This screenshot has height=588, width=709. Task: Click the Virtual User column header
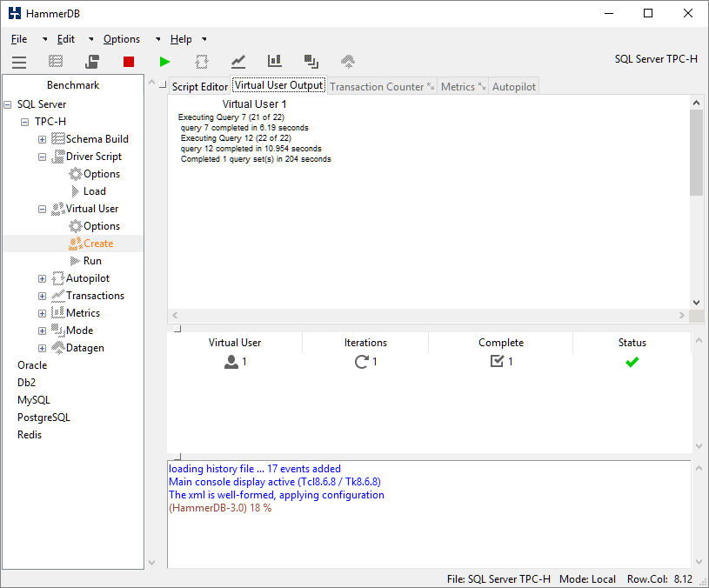[x=235, y=343]
